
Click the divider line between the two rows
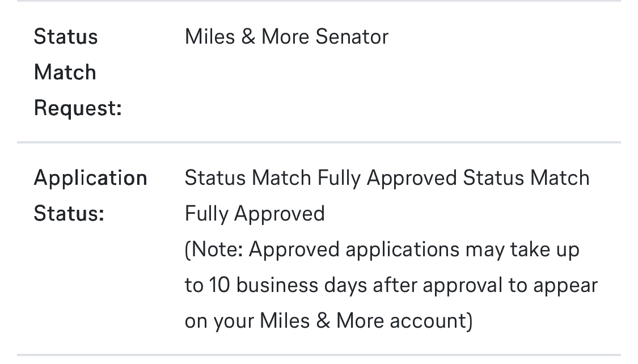319,142
